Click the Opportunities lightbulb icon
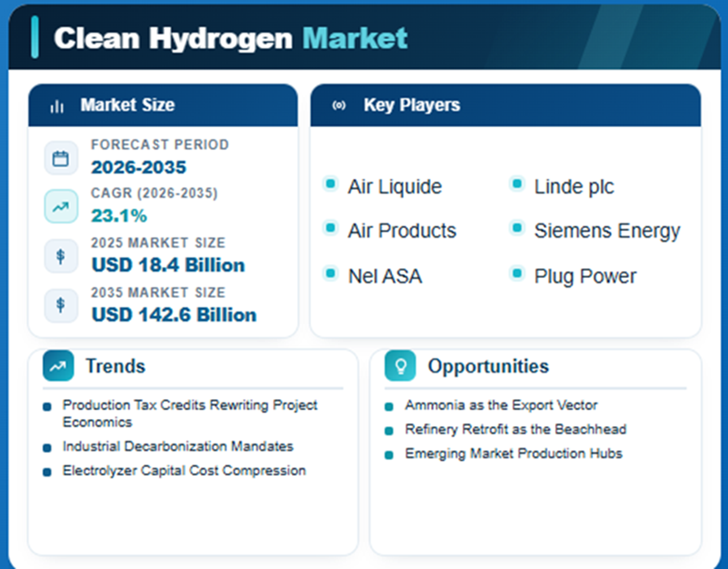 tap(400, 365)
